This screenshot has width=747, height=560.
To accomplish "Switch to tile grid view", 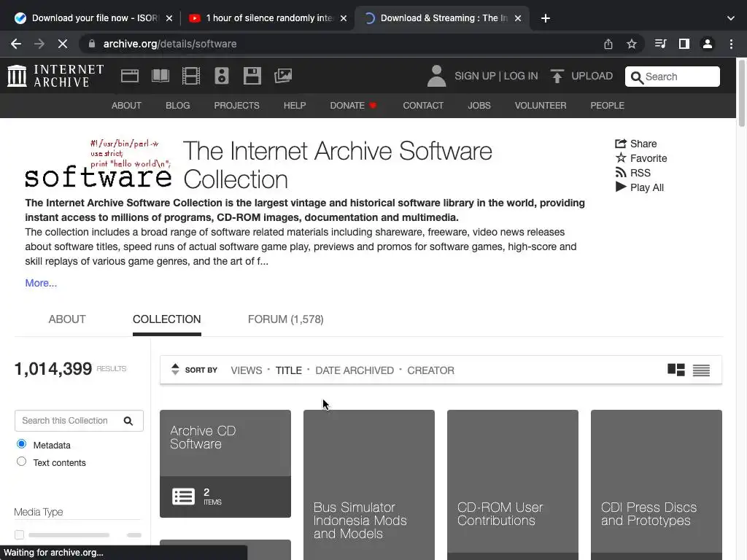I will click(676, 370).
